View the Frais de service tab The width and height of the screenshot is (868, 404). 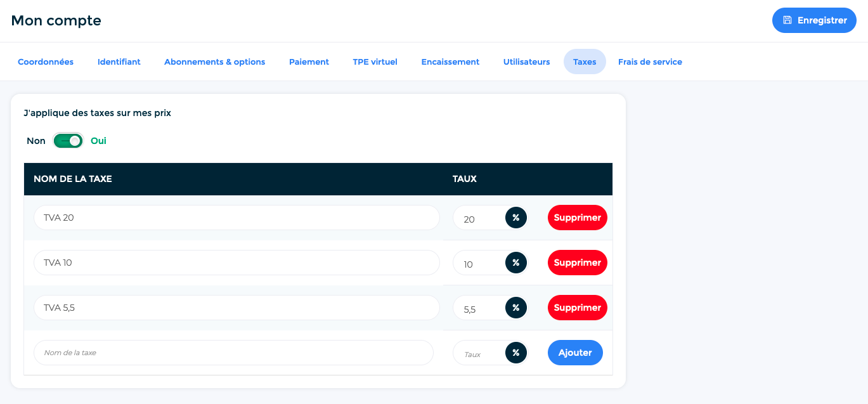(650, 62)
